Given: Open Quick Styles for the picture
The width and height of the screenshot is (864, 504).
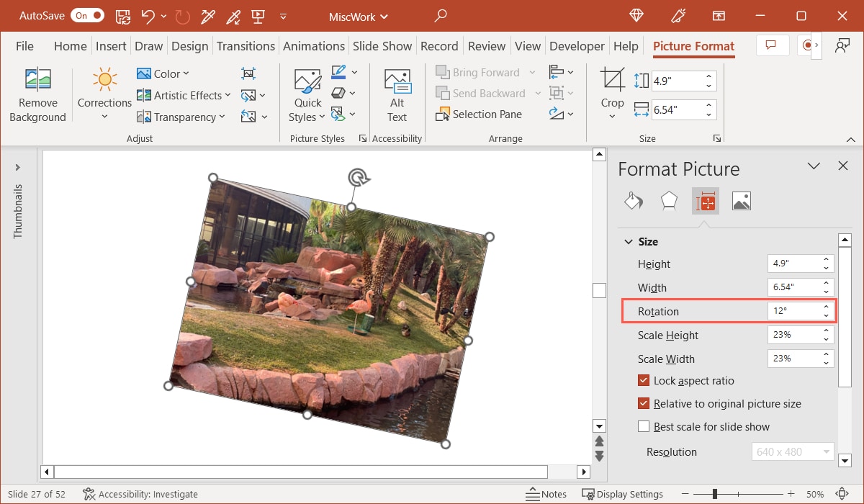Looking at the screenshot, I should pos(307,92).
